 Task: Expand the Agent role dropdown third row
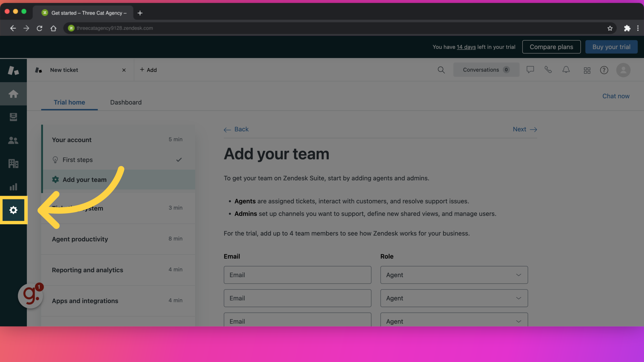coord(453,321)
